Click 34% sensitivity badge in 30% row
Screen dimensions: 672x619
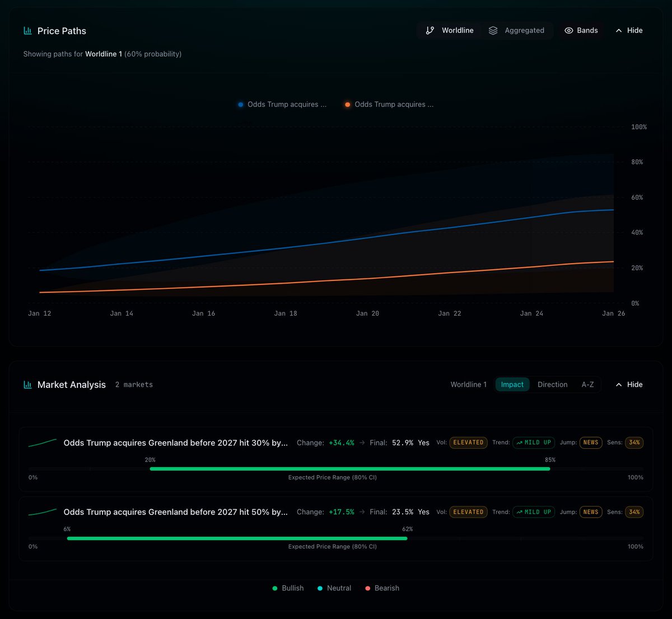pos(634,443)
